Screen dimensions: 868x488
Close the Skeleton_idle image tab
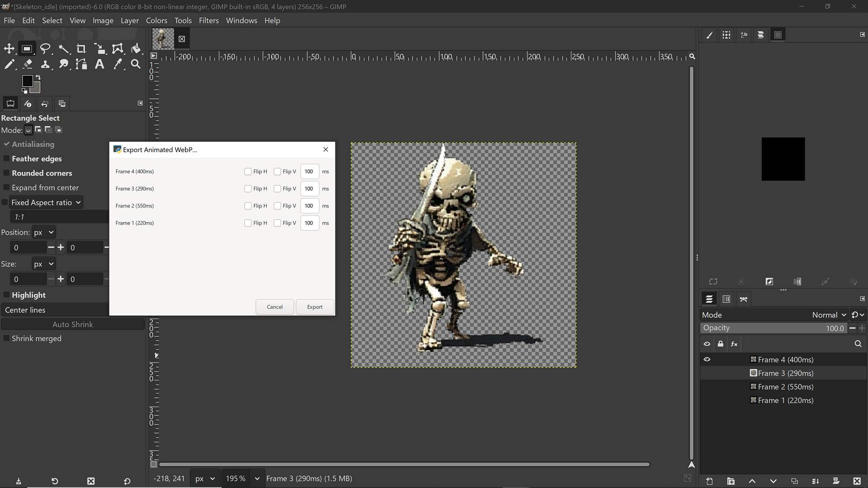tap(182, 39)
